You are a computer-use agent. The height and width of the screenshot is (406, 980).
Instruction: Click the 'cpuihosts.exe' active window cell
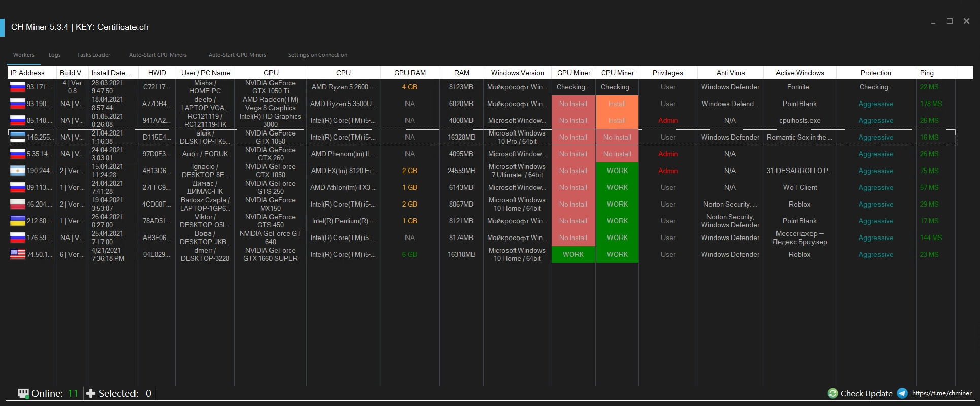coord(800,120)
